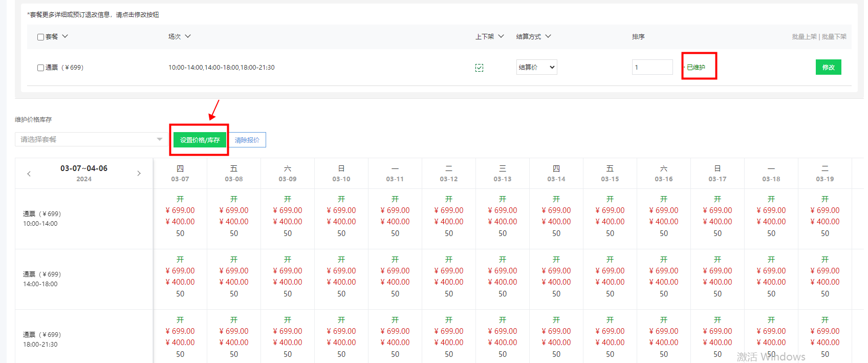The height and width of the screenshot is (363, 868).
Task: Click the chevron beside 结算方式 header
Action: tap(548, 36)
